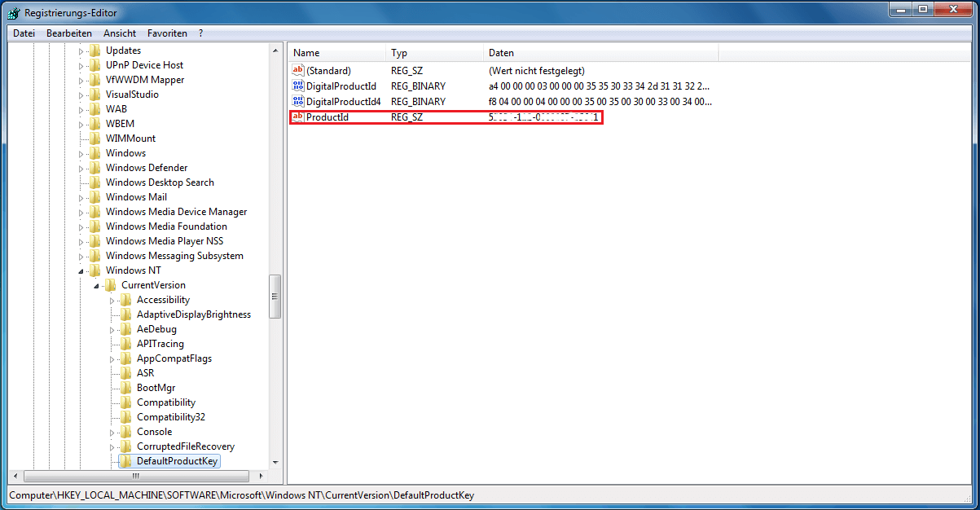Viewport: 980px width, 510px height.
Task: Click the Registrierungs-Editor title bar icon
Action: point(14,11)
